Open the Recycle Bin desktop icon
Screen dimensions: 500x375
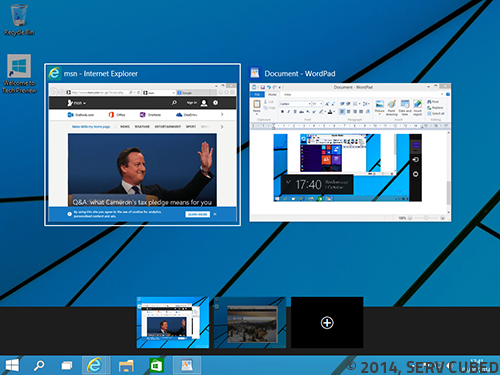(x=19, y=19)
